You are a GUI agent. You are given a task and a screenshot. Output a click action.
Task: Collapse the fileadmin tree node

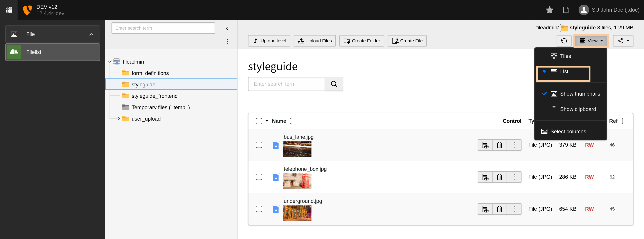110,62
